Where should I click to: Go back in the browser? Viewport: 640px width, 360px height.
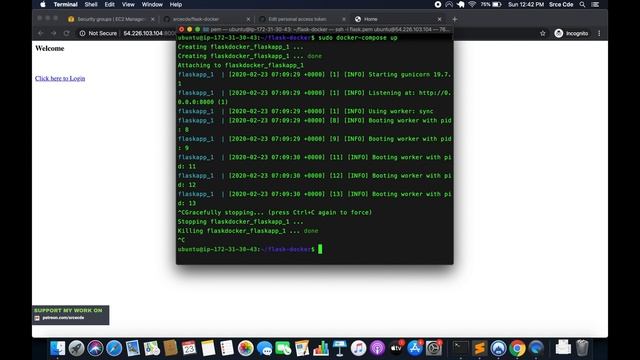[x=40, y=33]
